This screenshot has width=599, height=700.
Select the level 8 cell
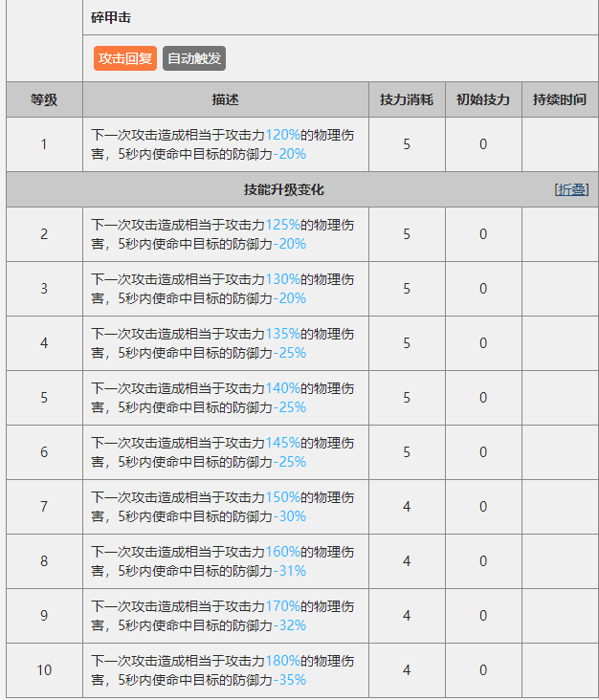click(x=44, y=561)
